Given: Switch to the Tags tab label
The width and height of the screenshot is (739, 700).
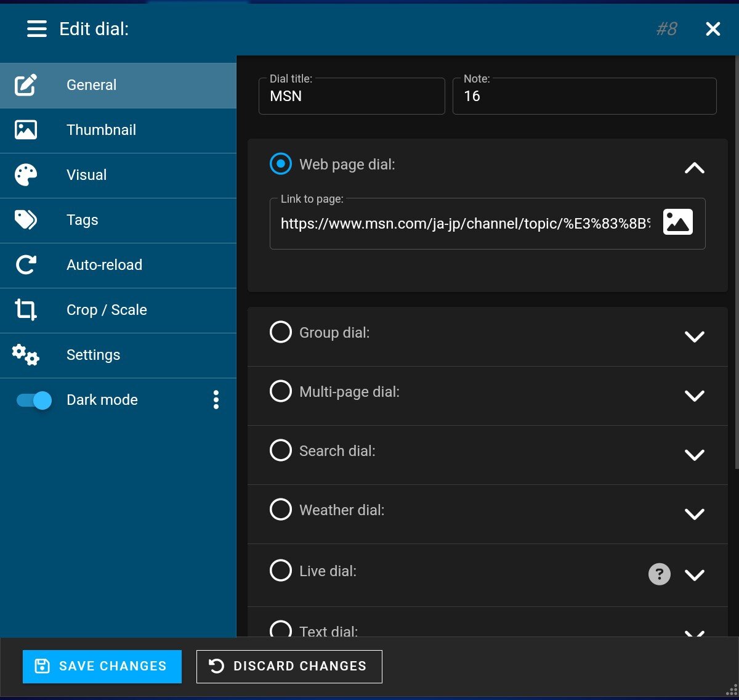Looking at the screenshot, I should tap(82, 220).
